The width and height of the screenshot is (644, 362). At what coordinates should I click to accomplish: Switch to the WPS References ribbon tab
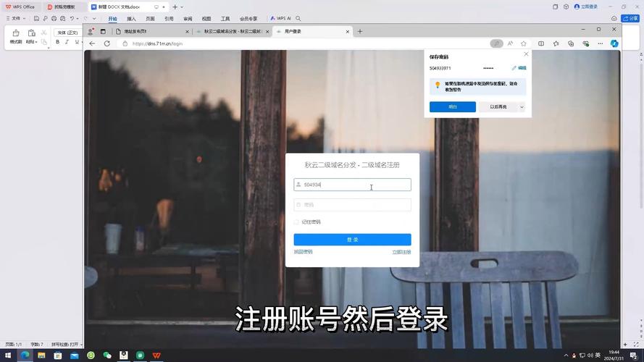coord(169,19)
